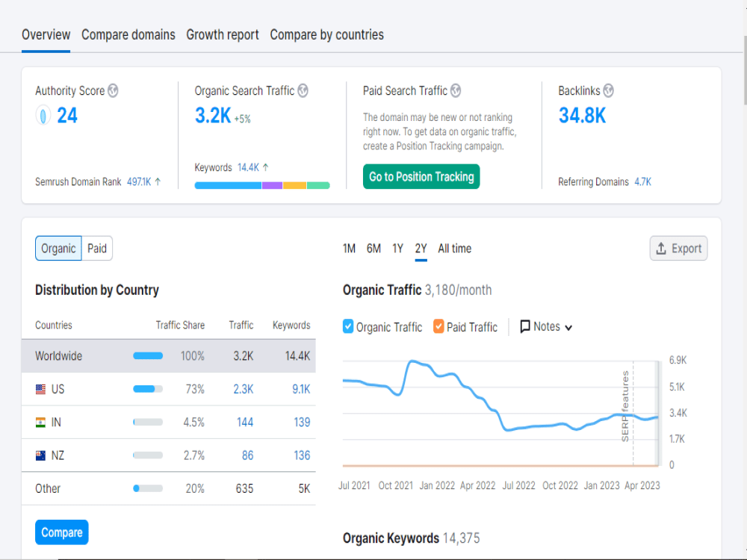Click the Export upload icon
The height and width of the screenshot is (560, 747).
661,248
